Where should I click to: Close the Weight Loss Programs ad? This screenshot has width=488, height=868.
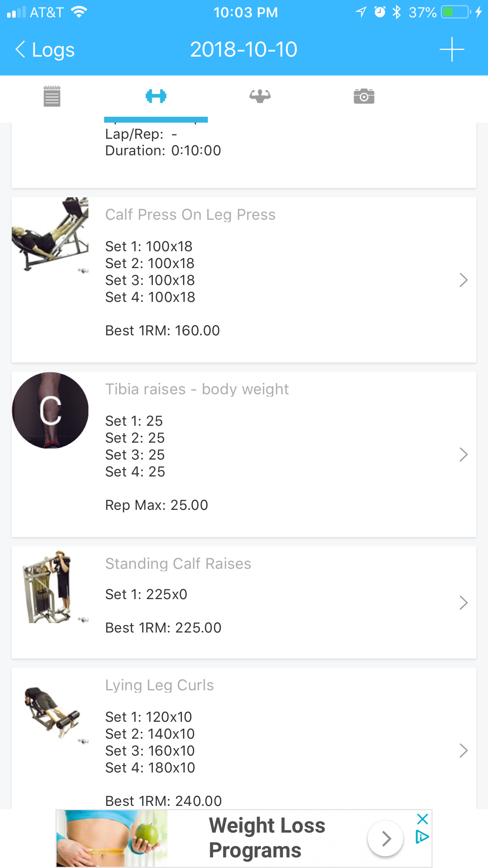(422, 819)
